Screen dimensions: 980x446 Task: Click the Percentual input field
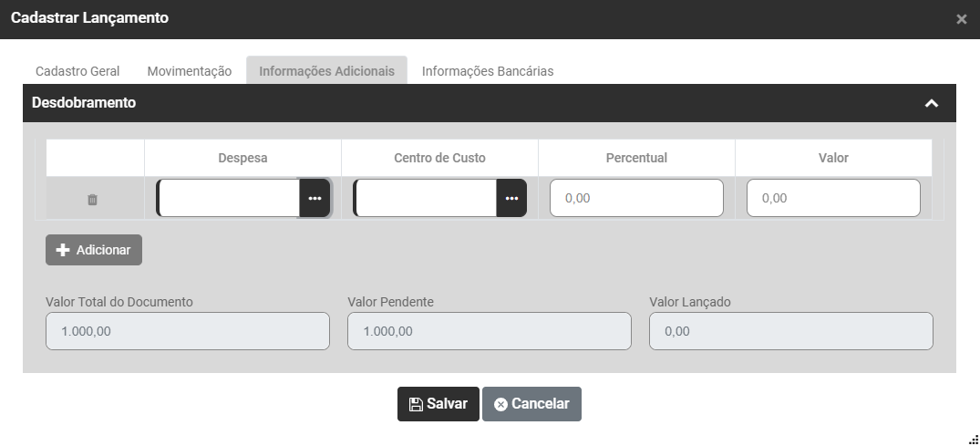point(636,198)
